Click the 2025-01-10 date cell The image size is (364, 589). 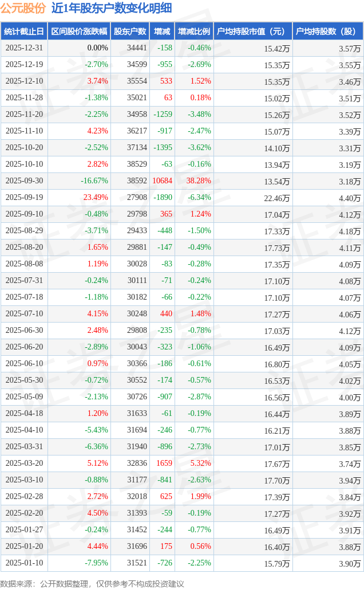(23, 563)
